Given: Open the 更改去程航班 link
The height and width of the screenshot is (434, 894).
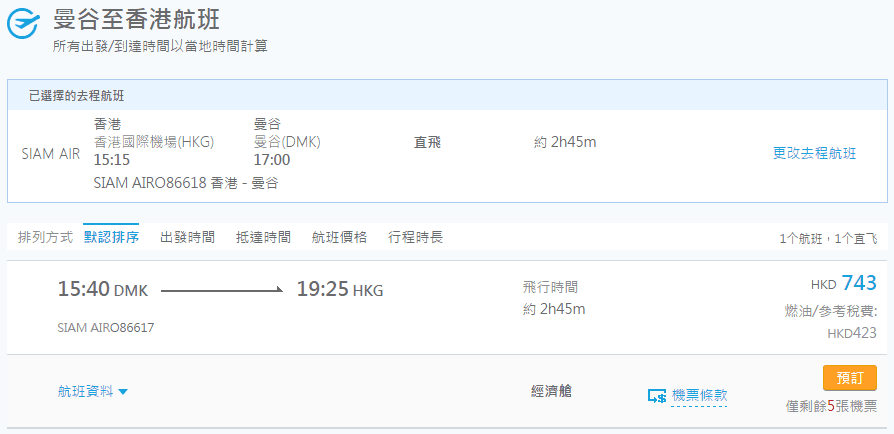Looking at the screenshot, I should 814,153.
